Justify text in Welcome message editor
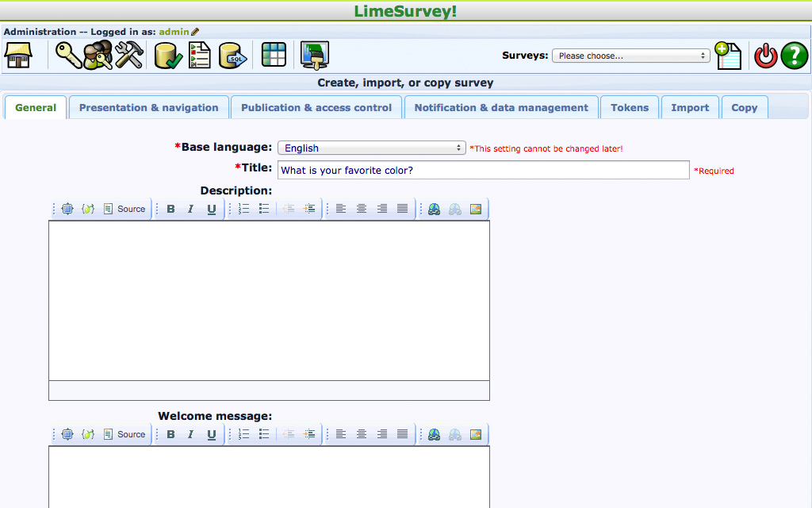Image resolution: width=812 pixels, height=508 pixels. pos(402,434)
